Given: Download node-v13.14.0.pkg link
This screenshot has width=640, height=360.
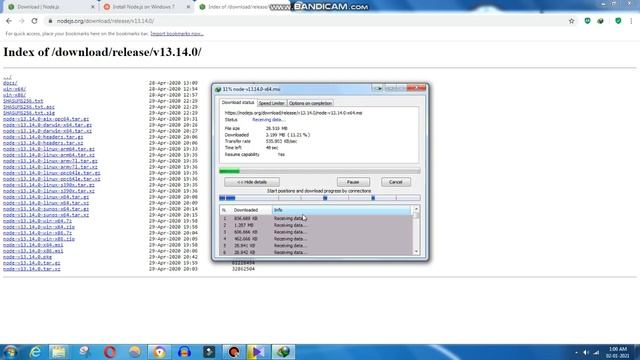Looking at the screenshot, I should pyautogui.click(x=27, y=257).
